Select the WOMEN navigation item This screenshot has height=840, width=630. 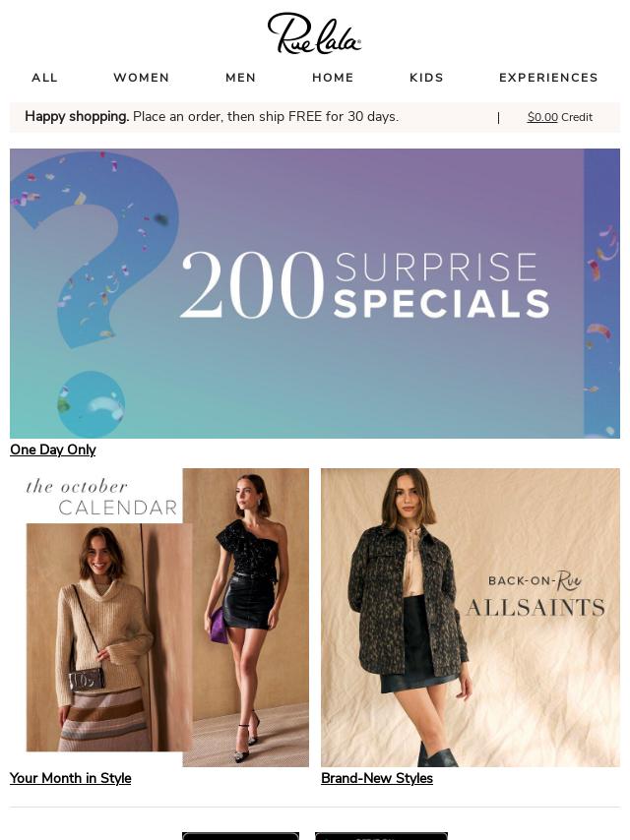tap(142, 78)
